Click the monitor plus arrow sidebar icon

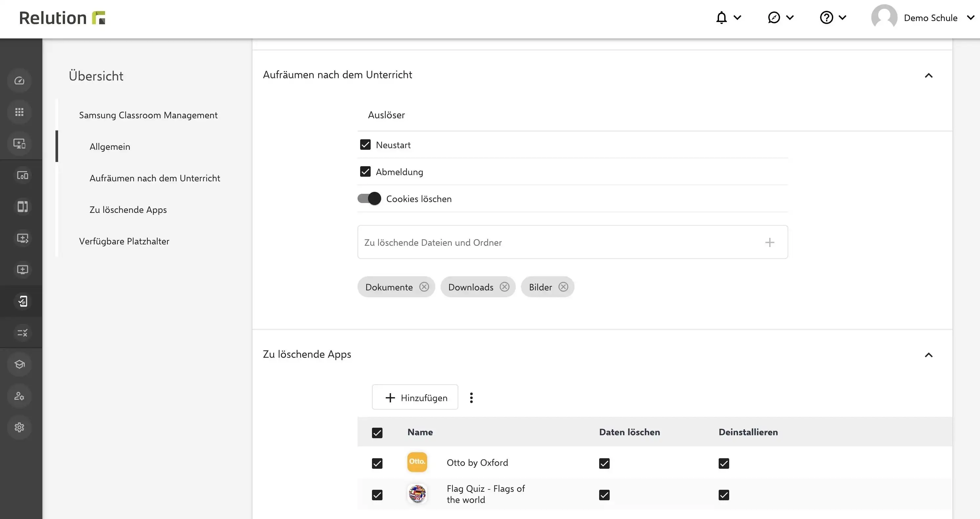pyautogui.click(x=22, y=238)
